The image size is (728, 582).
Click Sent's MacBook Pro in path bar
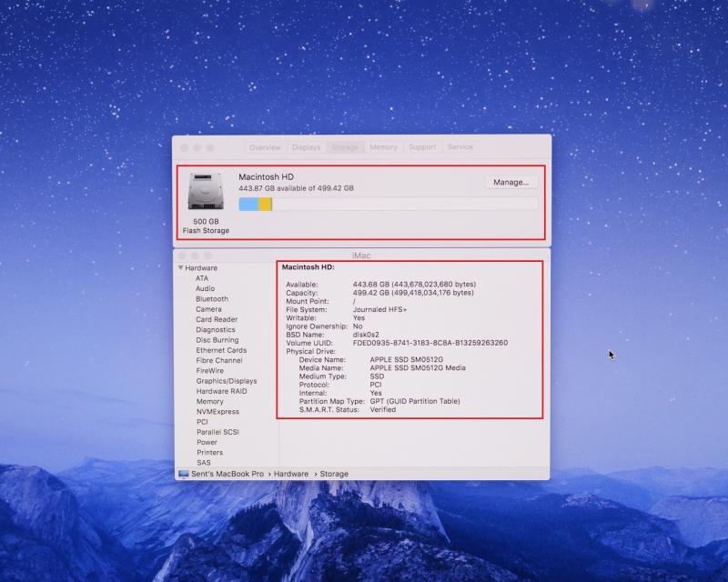[227, 474]
